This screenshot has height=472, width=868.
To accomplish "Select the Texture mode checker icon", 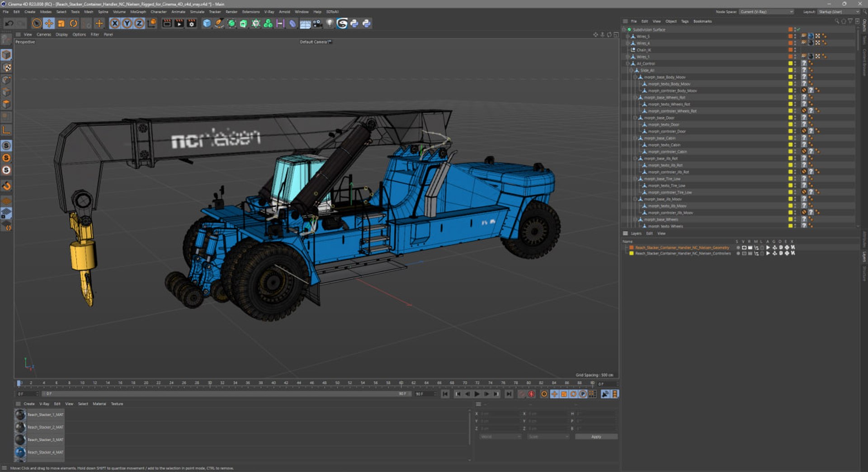I will [6, 67].
